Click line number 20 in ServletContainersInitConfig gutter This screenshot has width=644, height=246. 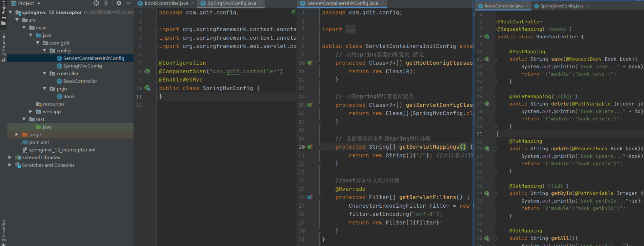(x=302, y=147)
